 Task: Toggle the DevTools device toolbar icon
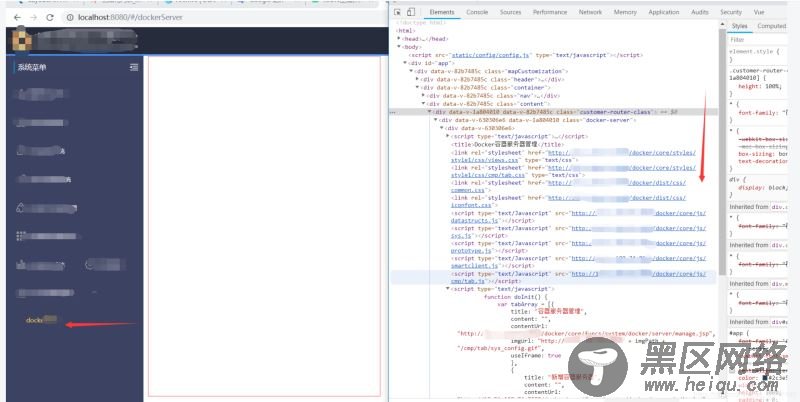(411, 12)
